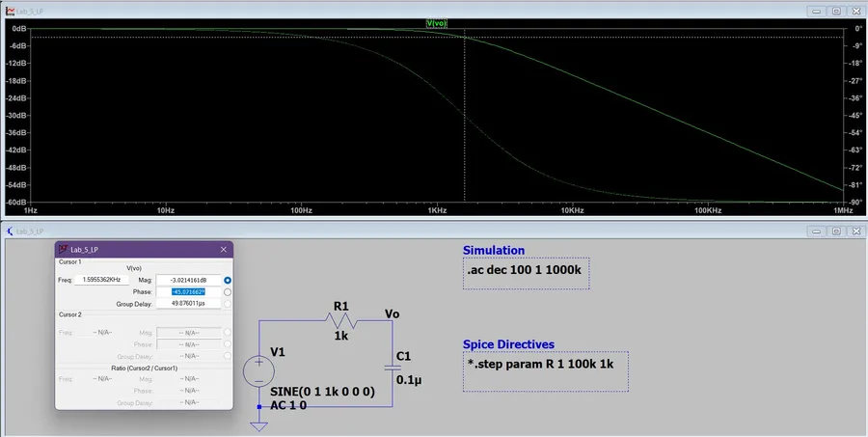Screen dimensions: 868x437
Task: Click Cursor 1 Phase value field
Action: 189,292
